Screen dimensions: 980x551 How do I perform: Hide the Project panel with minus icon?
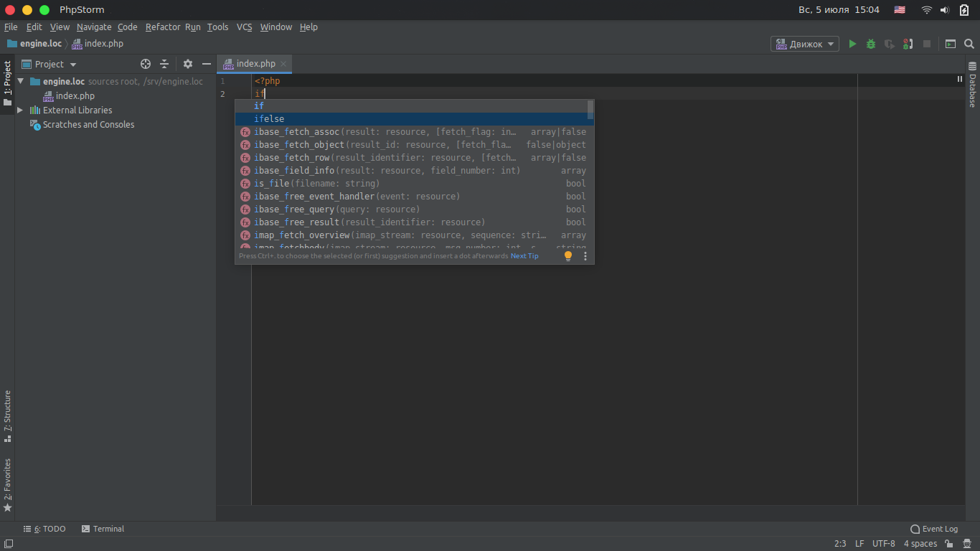click(x=207, y=64)
